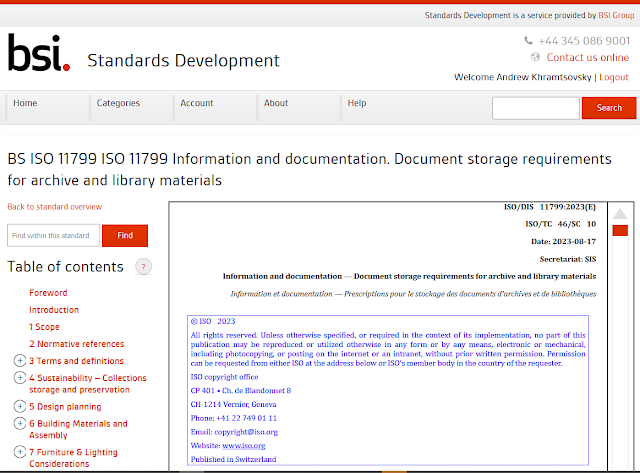Image resolution: width=640 pixels, height=473 pixels.
Task: Jump to 1 Scope section
Action: click(x=44, y=327)
